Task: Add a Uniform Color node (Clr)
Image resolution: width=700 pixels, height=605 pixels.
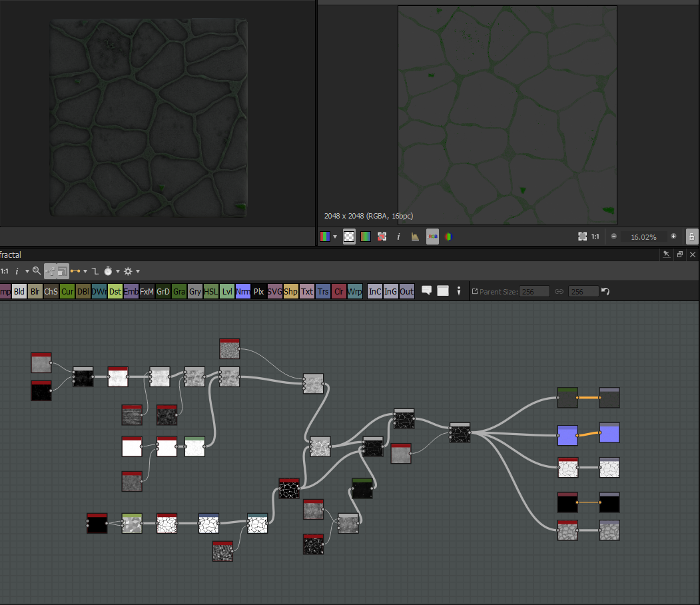Action: click(x=339, y=292)
